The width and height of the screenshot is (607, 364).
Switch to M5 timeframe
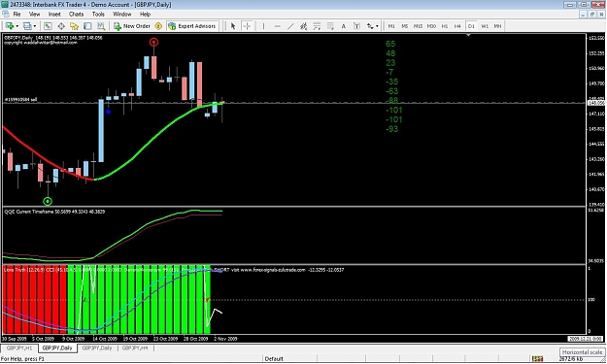[405, 26]
